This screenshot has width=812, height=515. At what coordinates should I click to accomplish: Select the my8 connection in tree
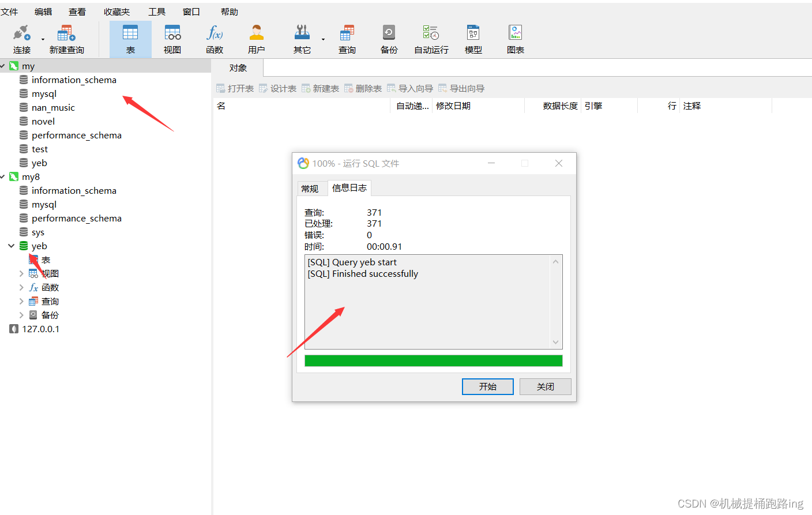31,176
